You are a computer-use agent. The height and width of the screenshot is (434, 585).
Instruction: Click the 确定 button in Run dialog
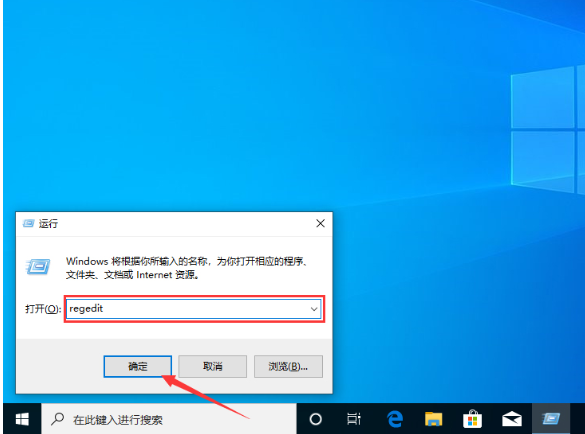click(x=138, y=366)
